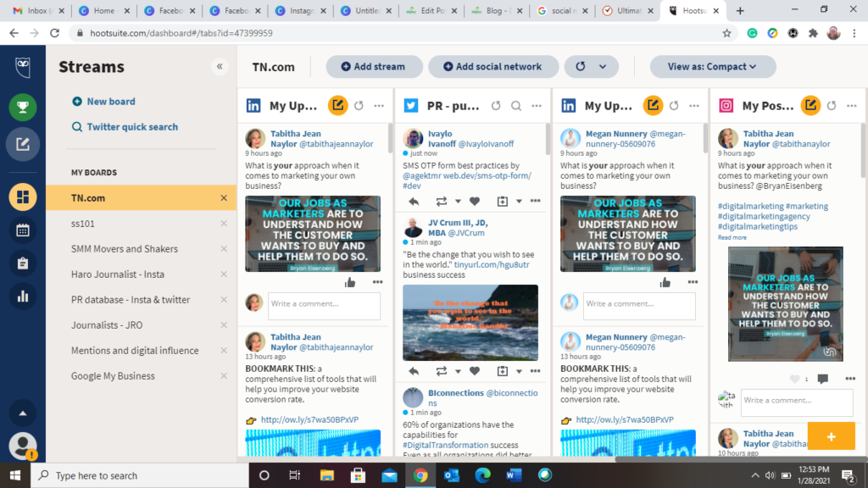Refresh the Instagram My Posts stream
This screenshot has width=868, height=488.
(832, 106)
